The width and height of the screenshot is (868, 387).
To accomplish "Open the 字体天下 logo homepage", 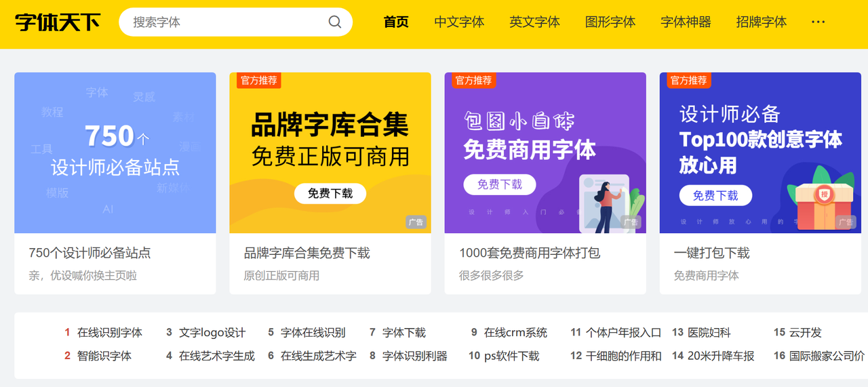I will point(58,22).
